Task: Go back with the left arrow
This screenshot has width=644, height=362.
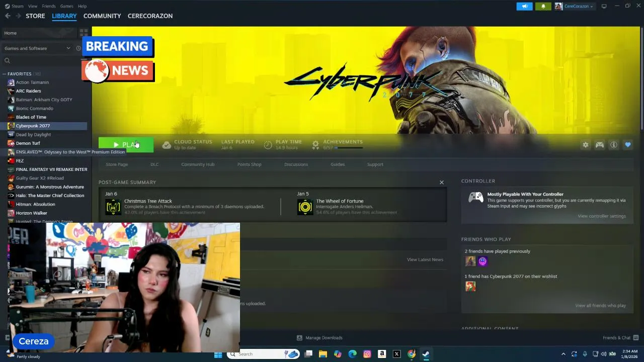Action: tap(8, 16)
